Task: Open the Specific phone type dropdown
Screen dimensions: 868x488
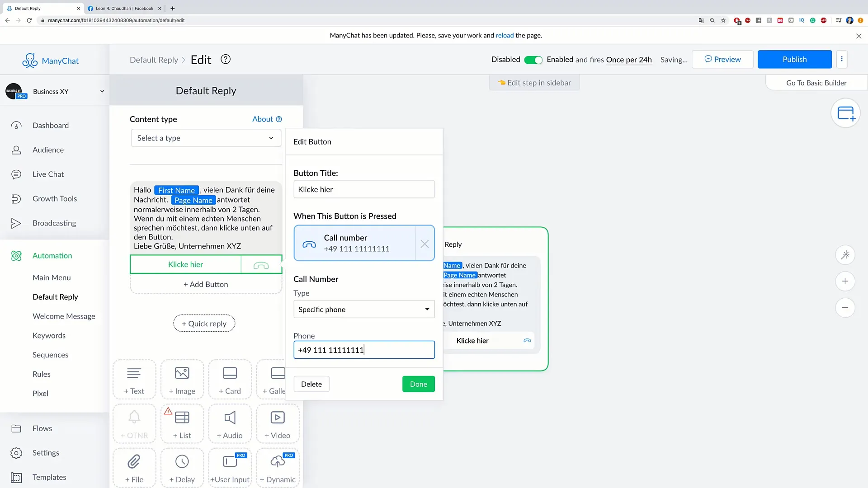Action: [364, 310]
